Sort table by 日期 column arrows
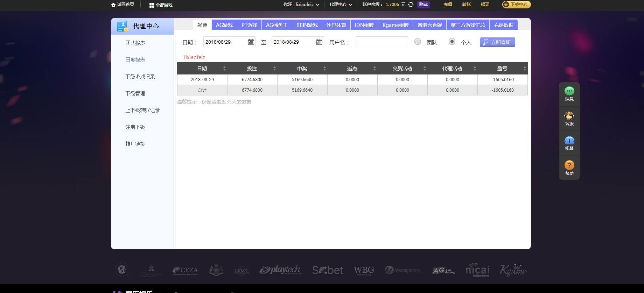 point(224,69)
